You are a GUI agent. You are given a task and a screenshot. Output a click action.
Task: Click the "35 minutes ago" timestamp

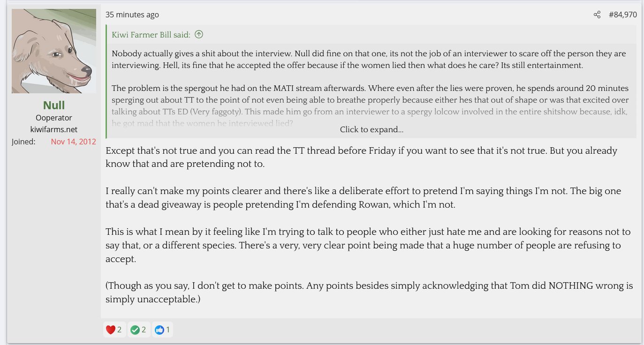(132, 15)
